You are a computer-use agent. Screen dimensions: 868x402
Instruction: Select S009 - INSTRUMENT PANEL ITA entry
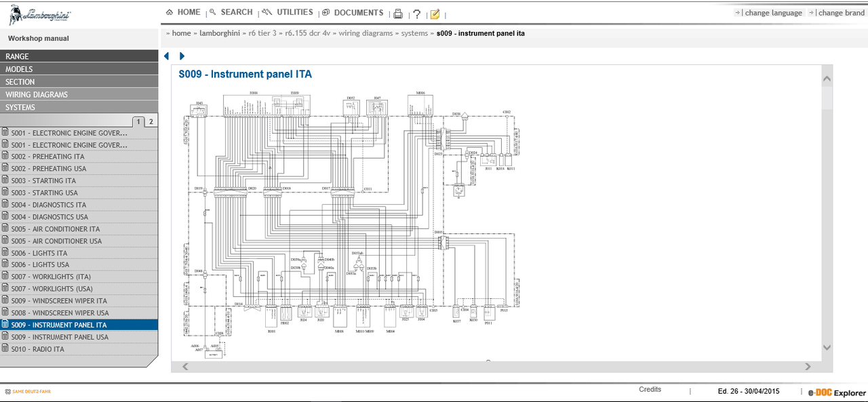tap(79, 325)
